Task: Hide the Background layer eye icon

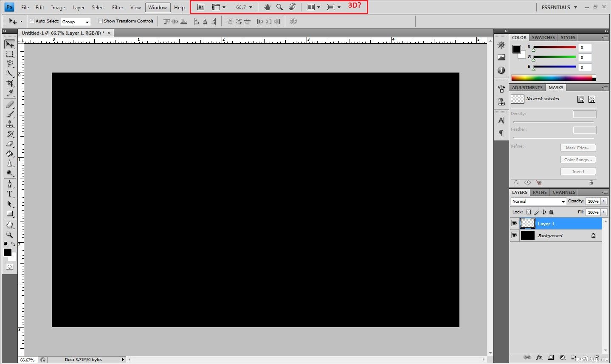Action: coord(514,235)
